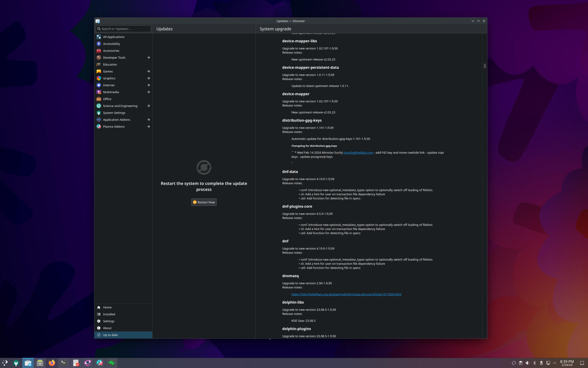
Task: Focus the Search in 'Updates' field
Action: 123,29
